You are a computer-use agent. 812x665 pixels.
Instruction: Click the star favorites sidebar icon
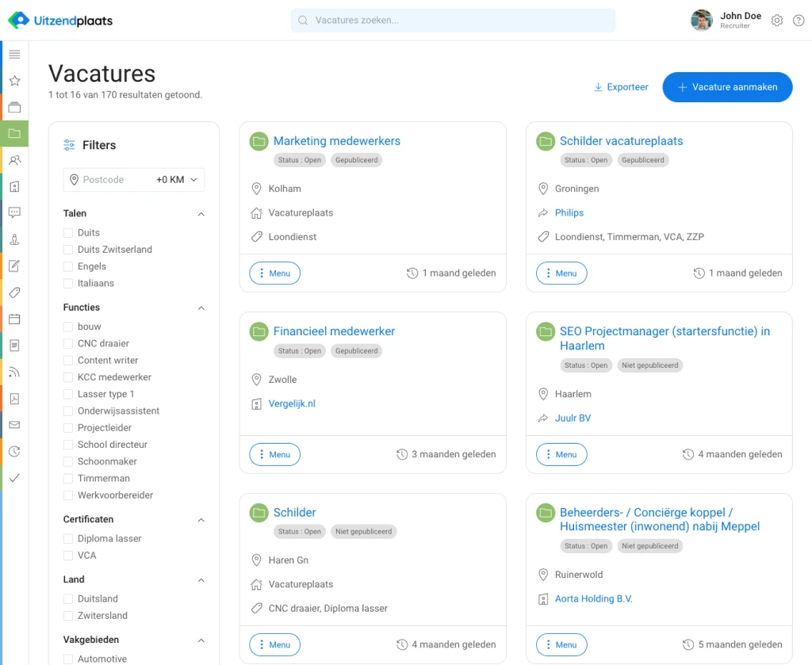click(14, 81)
